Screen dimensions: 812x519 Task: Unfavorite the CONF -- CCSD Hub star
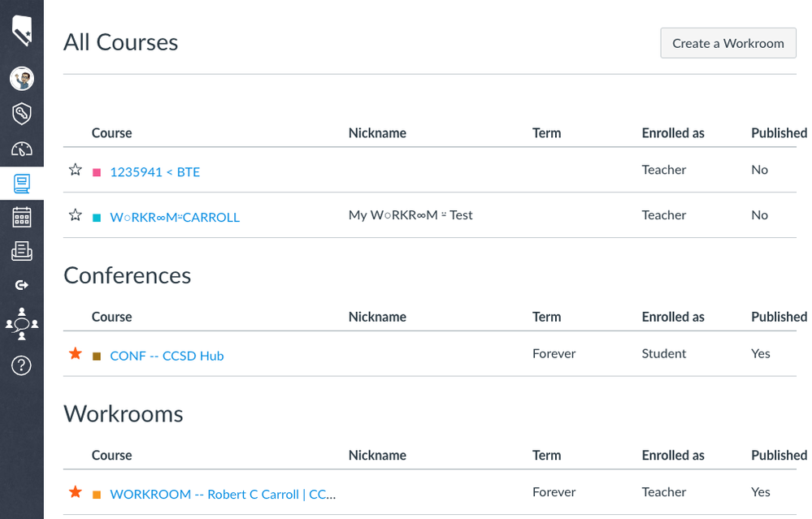tap(76, 353)
